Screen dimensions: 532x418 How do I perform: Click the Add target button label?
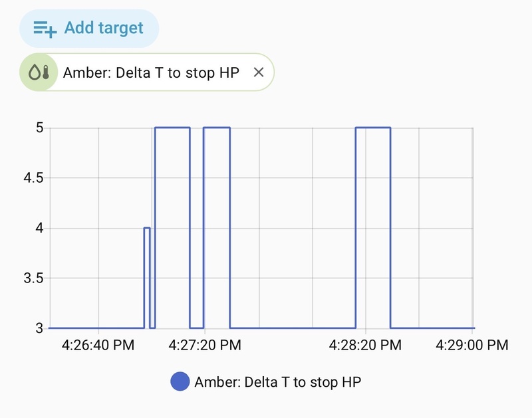(x=103, y=28)
